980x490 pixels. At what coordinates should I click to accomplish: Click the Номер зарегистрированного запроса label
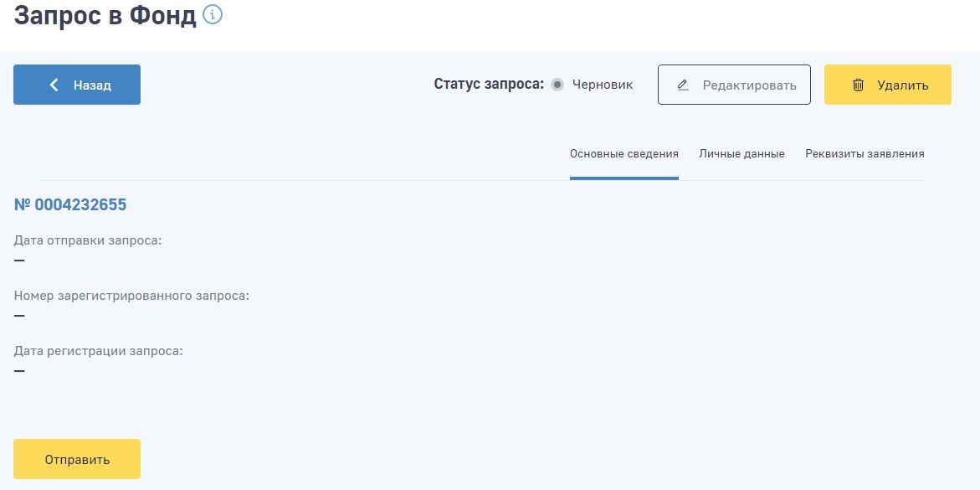(x=131, y=296)
